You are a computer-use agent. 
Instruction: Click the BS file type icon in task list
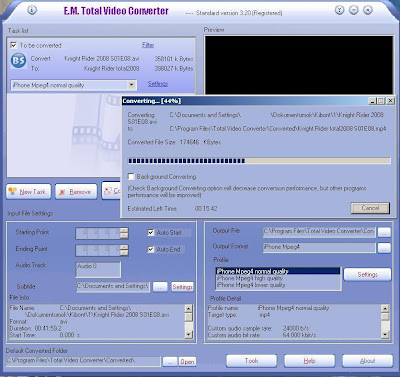[x=18, y=61]
